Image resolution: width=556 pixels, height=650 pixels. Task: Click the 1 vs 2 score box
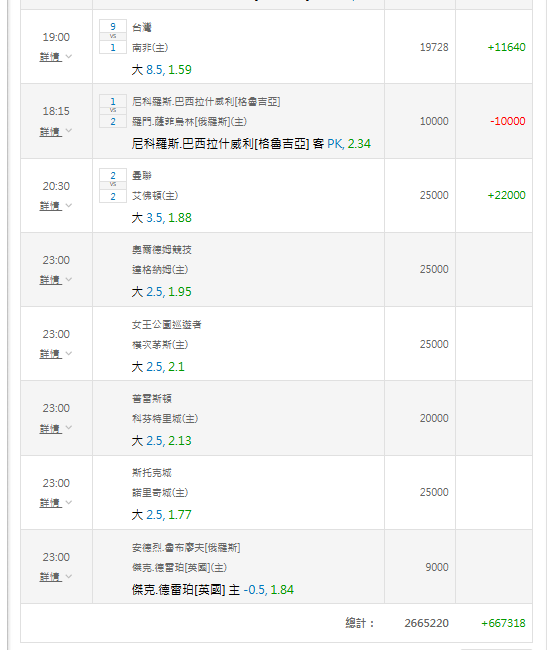[113, 111]
